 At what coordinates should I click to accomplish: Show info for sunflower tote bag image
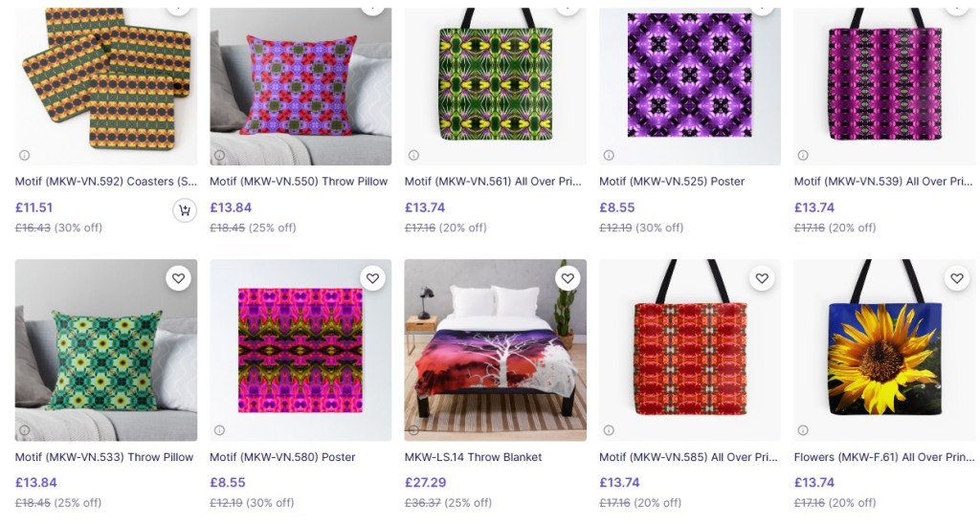pos(803,430)
